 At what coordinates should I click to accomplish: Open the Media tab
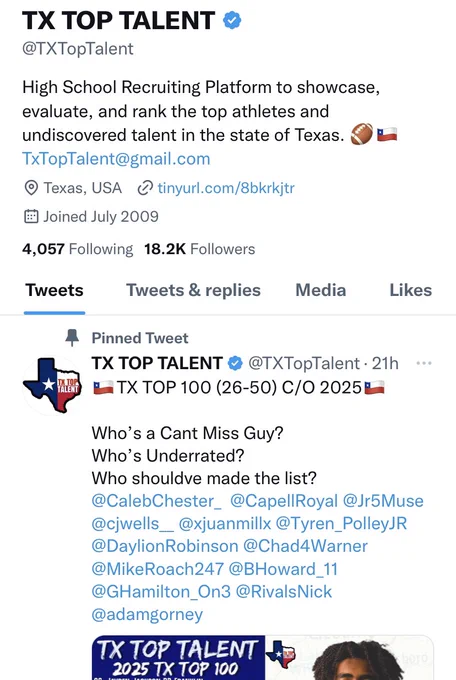(321, 290)
